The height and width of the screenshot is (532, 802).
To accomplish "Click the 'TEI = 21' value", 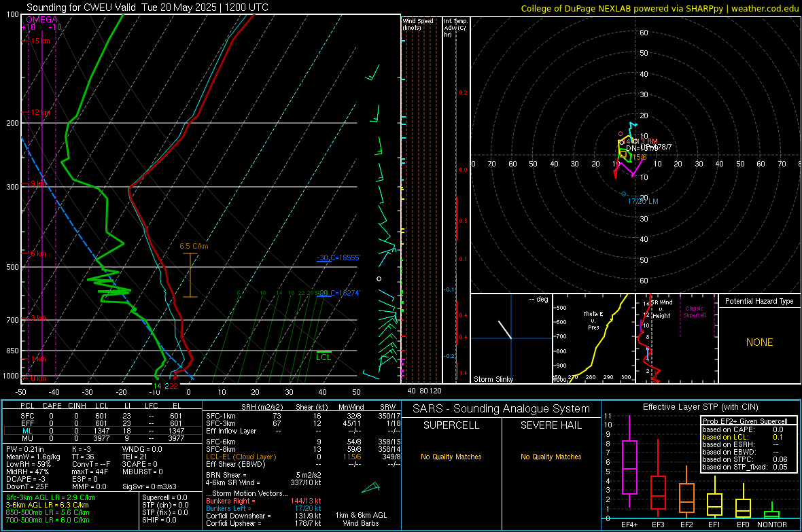I will (x=135, y=457).
